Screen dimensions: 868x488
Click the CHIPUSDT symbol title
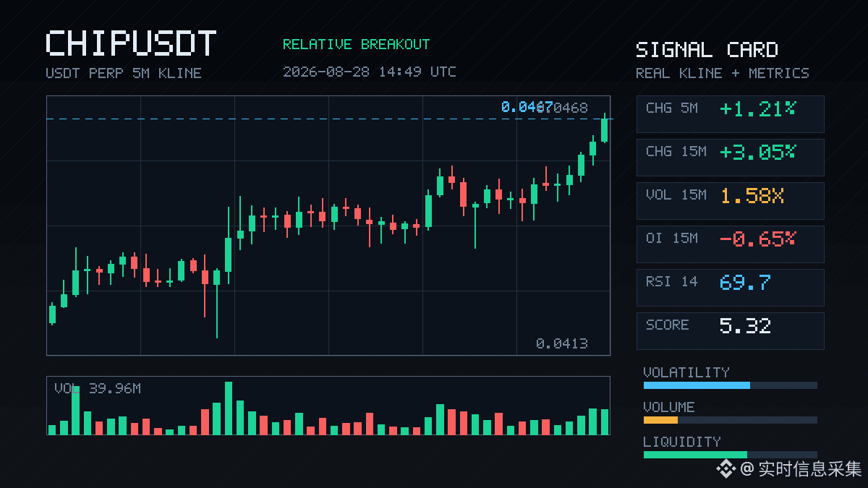(131, 43)
